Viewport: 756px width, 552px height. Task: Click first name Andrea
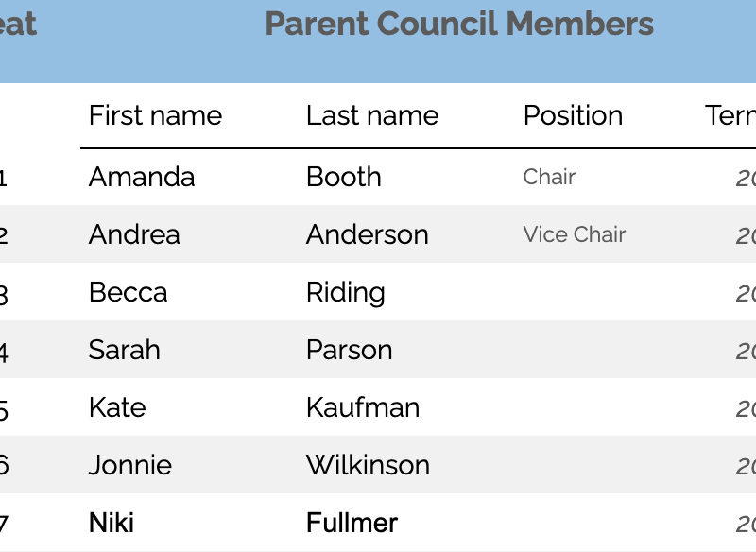point(134,234)
